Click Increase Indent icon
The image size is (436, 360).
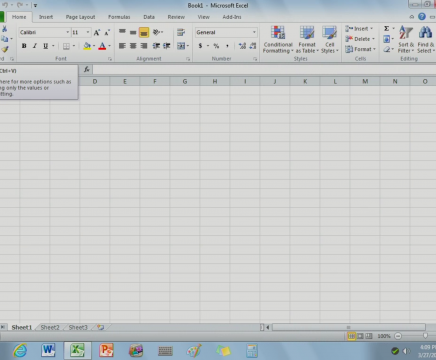[166, 46]
